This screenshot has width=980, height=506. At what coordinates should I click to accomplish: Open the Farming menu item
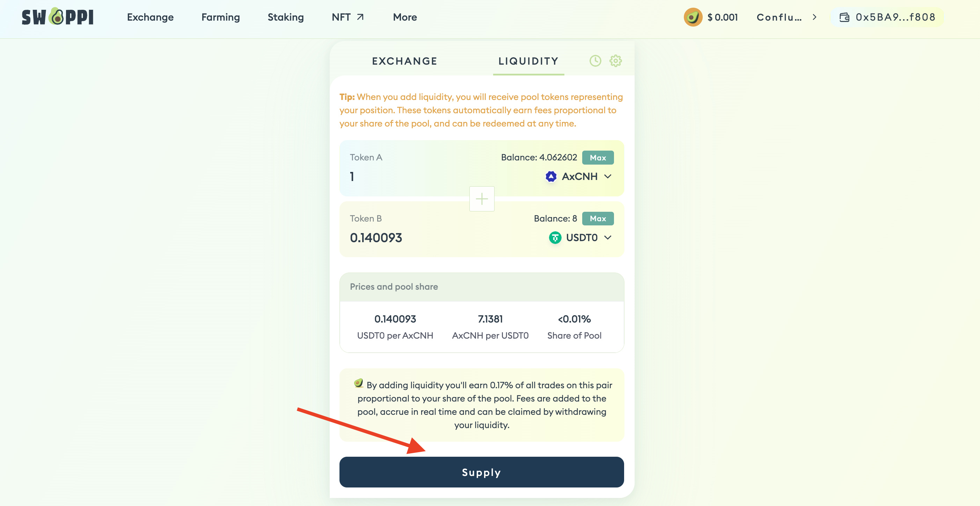coord(220,17)
